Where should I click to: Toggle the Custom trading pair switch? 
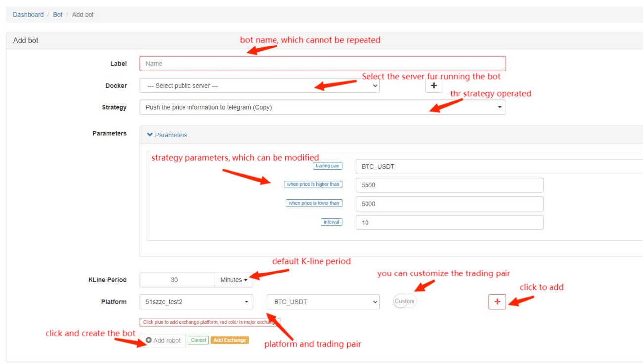click(405, 301)
